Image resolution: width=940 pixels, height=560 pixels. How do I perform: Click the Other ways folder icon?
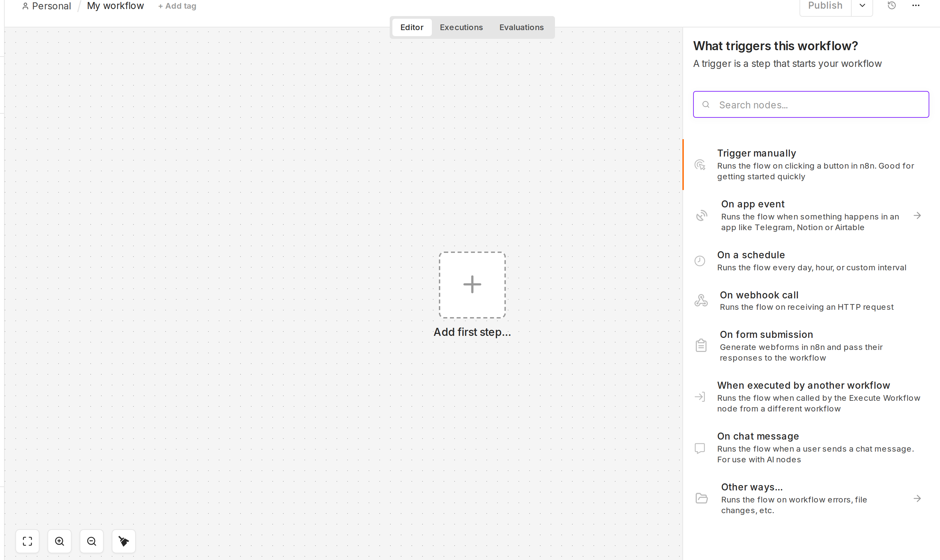701,498
